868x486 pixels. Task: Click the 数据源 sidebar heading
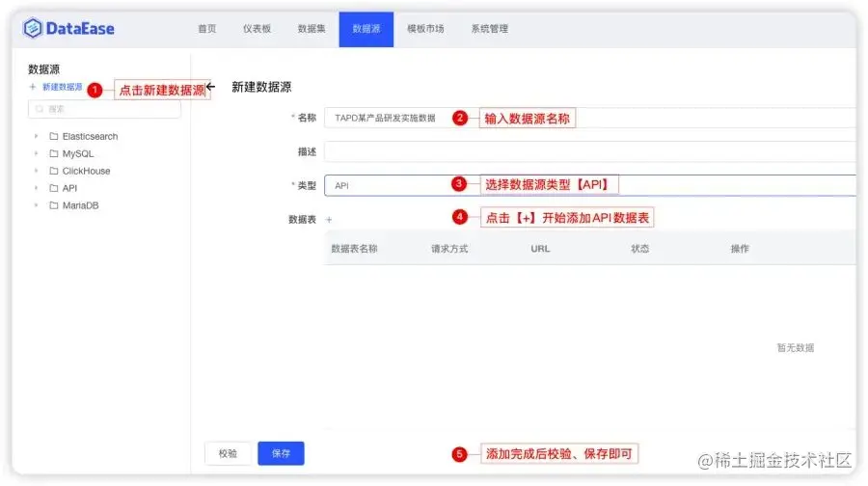[43, 69]
